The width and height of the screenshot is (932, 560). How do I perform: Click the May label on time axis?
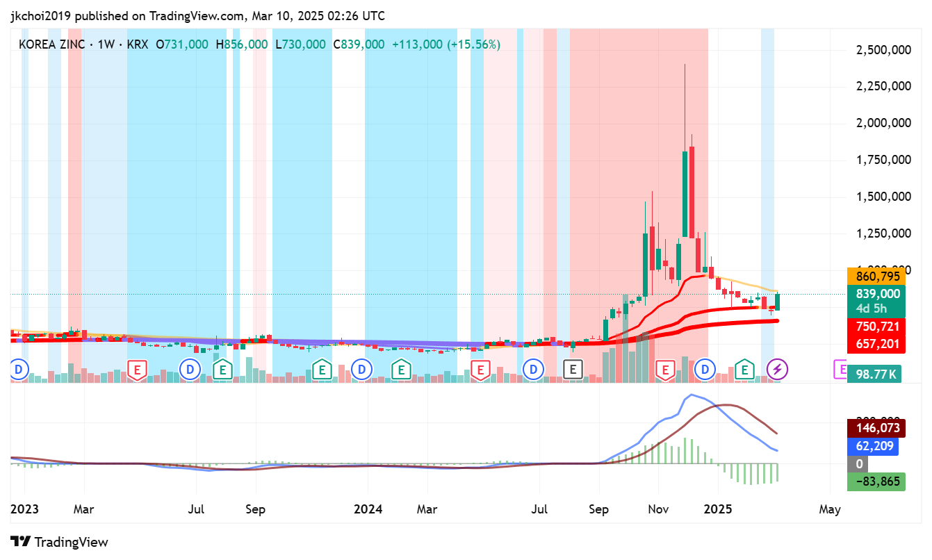(830, 509)
